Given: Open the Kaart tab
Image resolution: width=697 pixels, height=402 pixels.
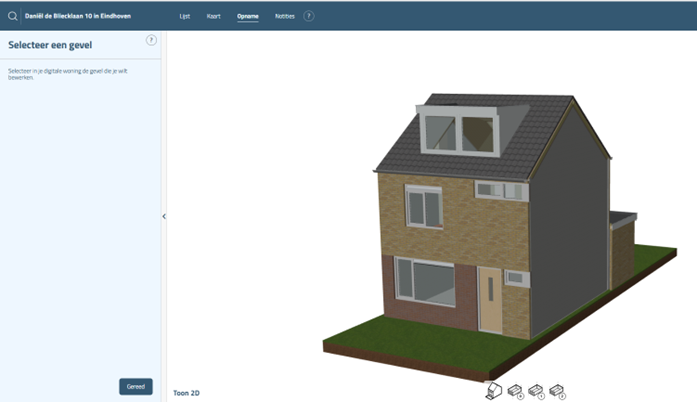Looking at the screenshot, I should [214, 16].
